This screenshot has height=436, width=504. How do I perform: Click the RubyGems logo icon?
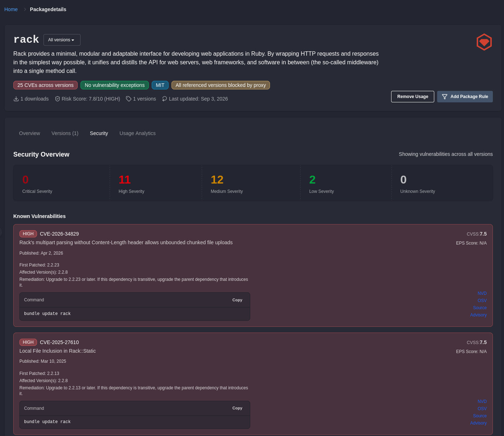[484, 42]
